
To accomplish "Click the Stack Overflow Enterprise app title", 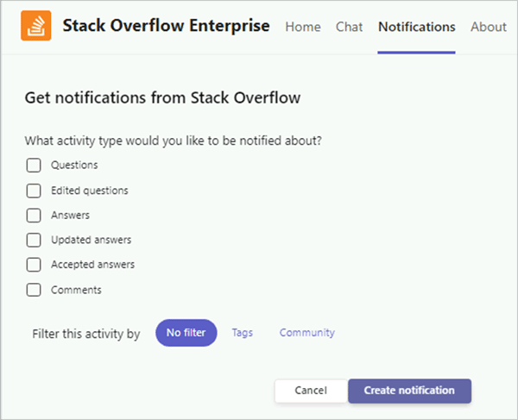I will tap(166, 27).
